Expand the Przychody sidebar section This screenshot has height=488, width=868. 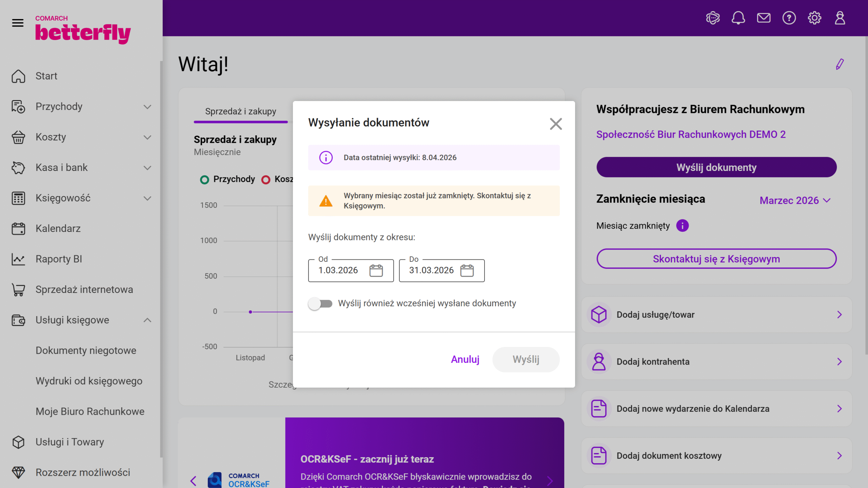[x=147, y=107]
